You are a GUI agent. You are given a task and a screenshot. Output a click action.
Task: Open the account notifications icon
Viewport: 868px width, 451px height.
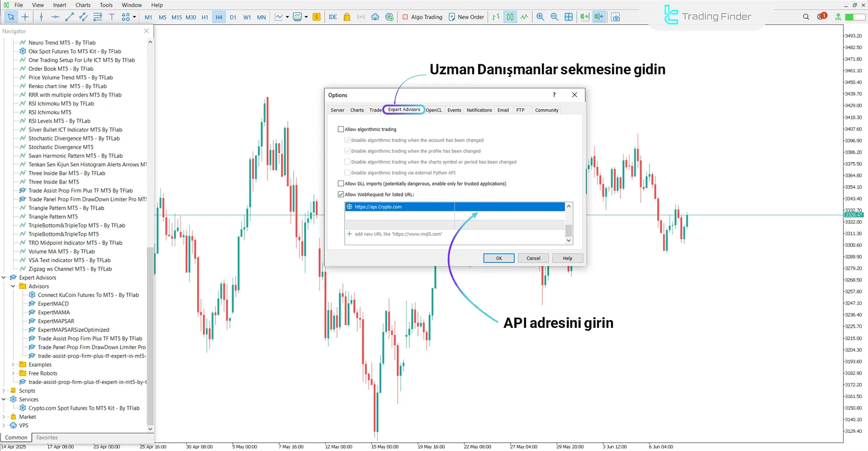821,17
